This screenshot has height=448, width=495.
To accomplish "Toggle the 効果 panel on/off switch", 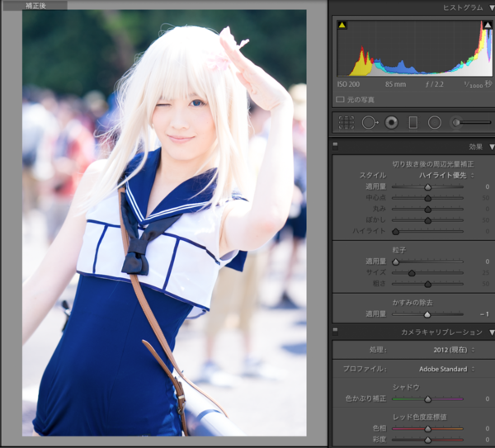I will [335, 145].
